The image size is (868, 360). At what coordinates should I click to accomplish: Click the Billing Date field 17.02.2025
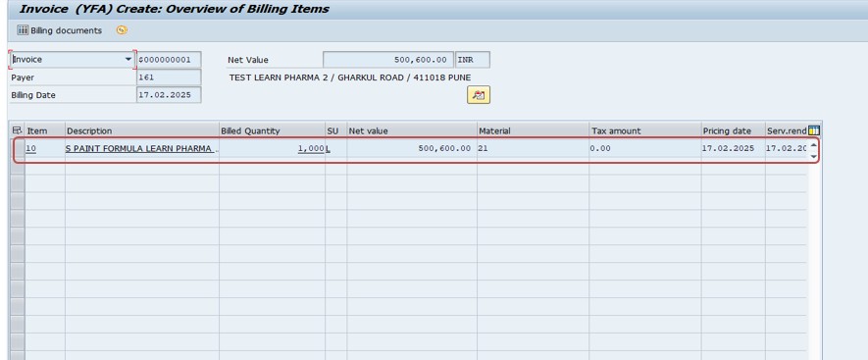[169, 95]
